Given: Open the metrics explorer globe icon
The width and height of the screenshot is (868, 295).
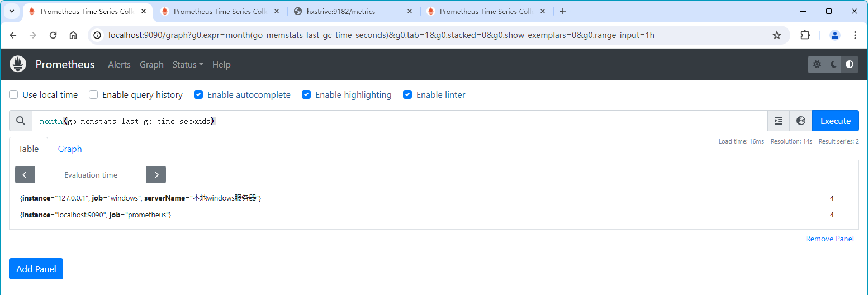Looking at the screenshot, I should coord(801,121).
